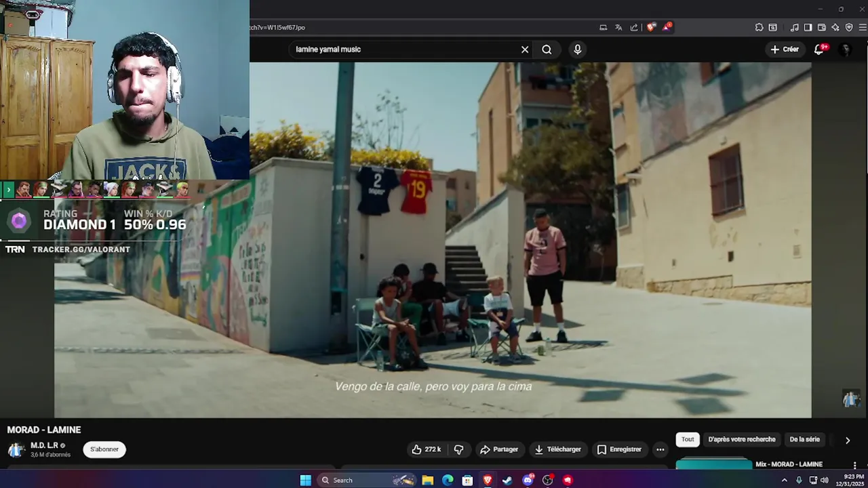This screenshot has height=488, width=868.
Task: Click the cast/install screen icon in address bar
Action: (x=603, y=28)
